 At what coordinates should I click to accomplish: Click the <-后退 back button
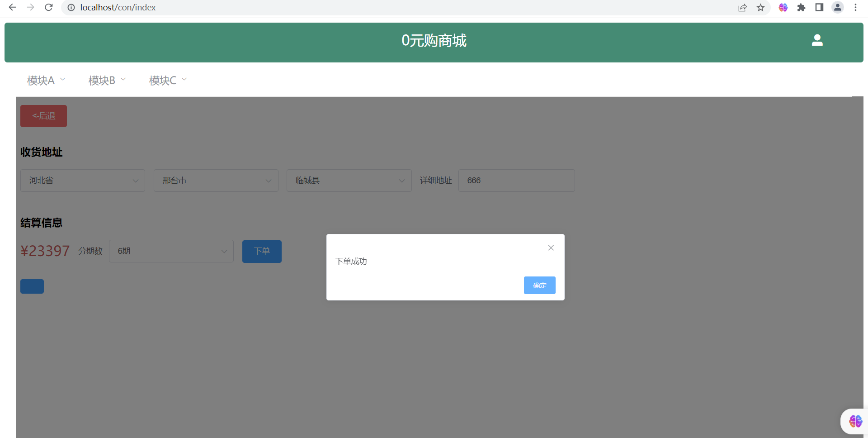(43, 116)
